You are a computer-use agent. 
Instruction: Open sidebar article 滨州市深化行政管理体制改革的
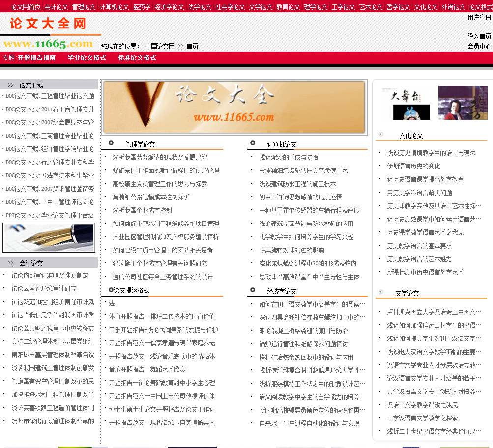[x=53, y=421]
